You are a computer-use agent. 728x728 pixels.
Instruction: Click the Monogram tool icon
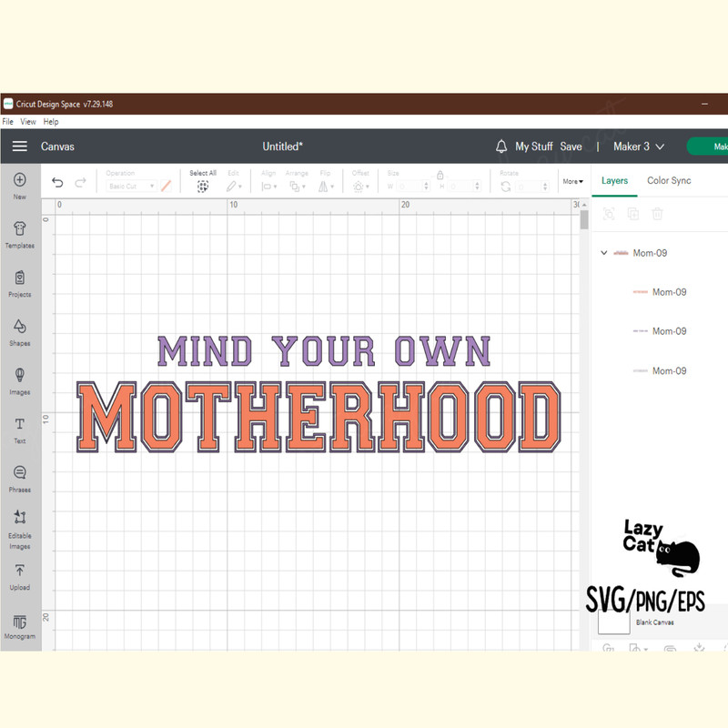19,623
